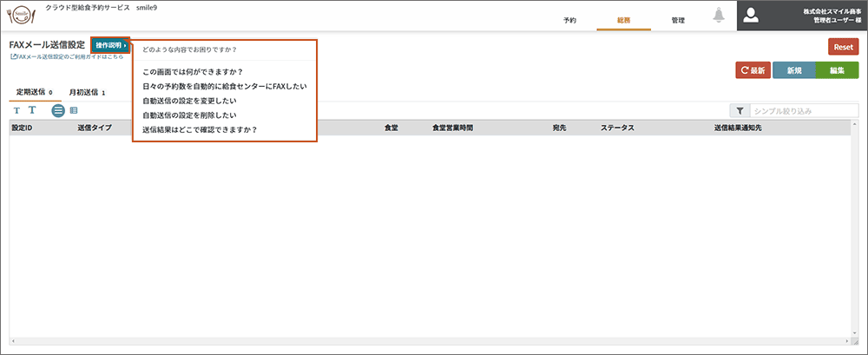Select the larger text size T icon

pos(32,110)
